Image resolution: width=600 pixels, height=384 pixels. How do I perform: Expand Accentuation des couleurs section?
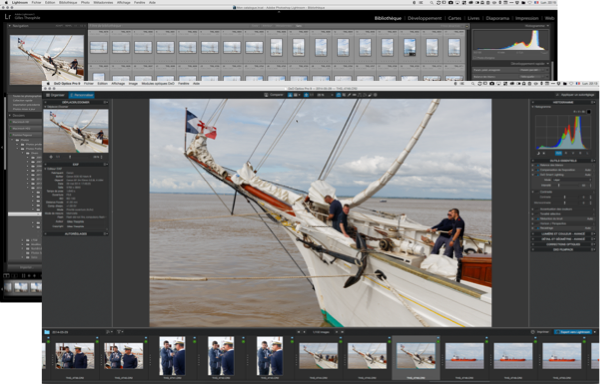(x=533, y=209)
